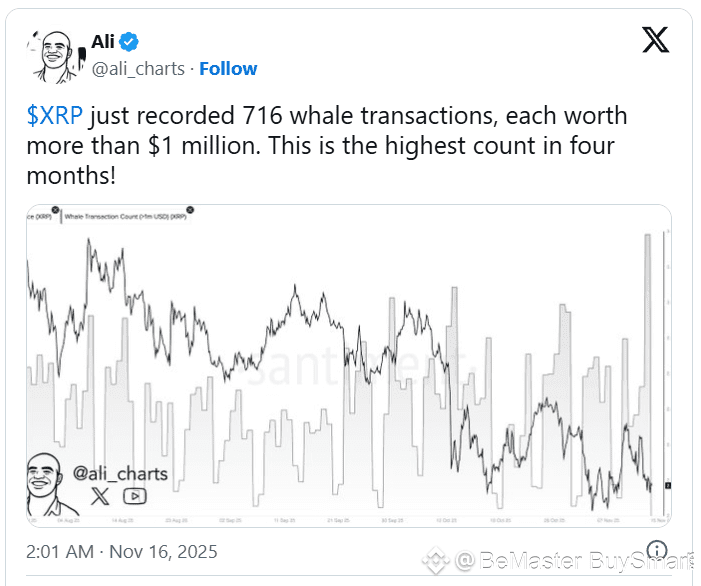
Task: Click the @ali_charts text in chart watermark
Action: 120,472
